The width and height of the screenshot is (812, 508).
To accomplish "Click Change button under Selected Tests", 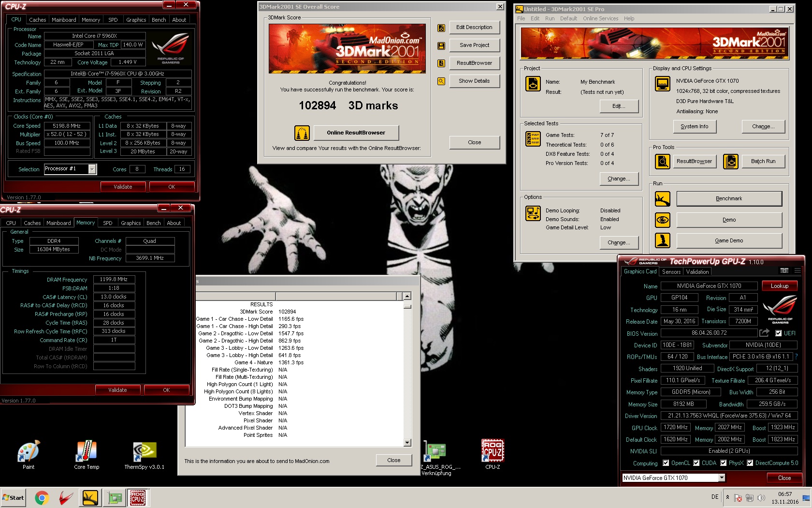I will click(619, 179).
